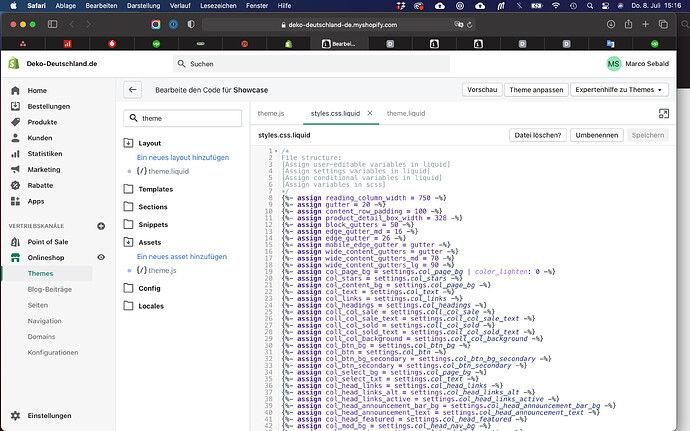Open Bestellungen in the sidebar
Viewport: 690px width, 431px height.
[48, 106]
